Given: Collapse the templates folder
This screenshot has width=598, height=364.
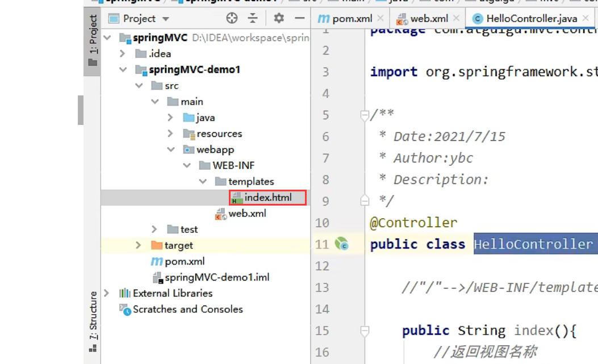Looking at the screenshot, I should [x=203, y=182].
